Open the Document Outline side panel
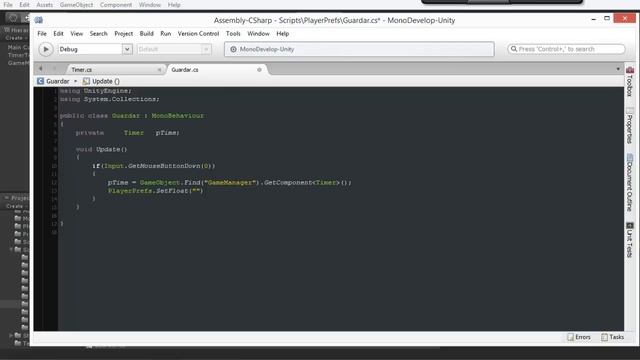This screenshot has width=640, height=360. pos(630,182)
